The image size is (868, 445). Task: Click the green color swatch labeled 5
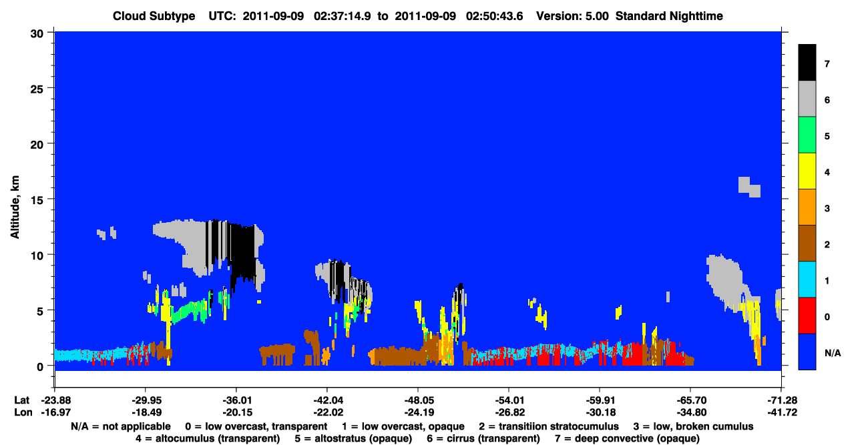tap(807, 135)
